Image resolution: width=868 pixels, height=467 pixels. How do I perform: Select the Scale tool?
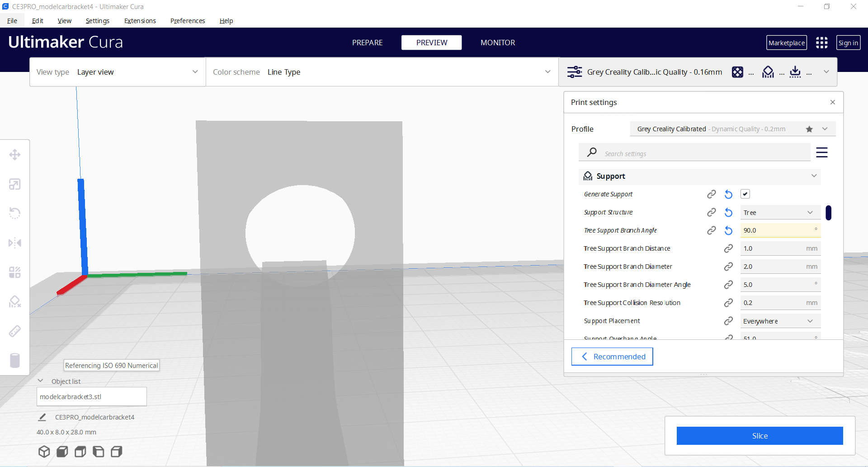point(15,184)
